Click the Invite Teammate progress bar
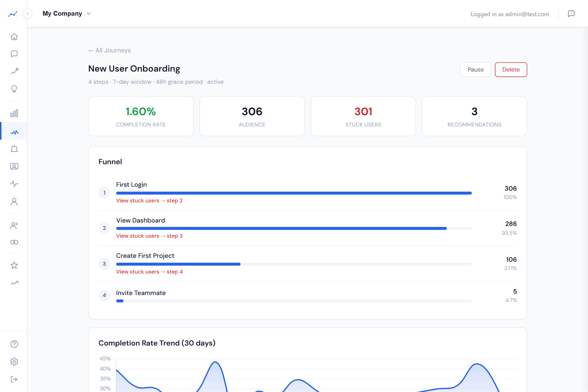Viewport: 588px width, 392px height. [294, 301]
